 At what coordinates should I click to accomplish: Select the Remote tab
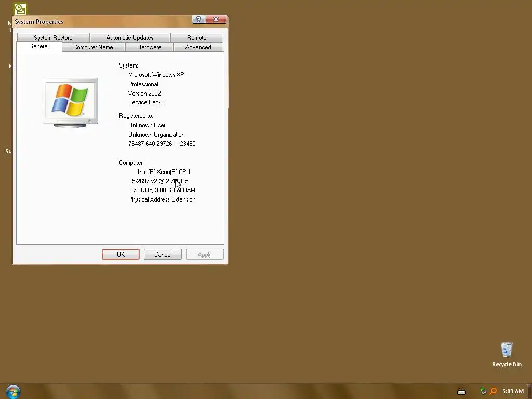197,37
